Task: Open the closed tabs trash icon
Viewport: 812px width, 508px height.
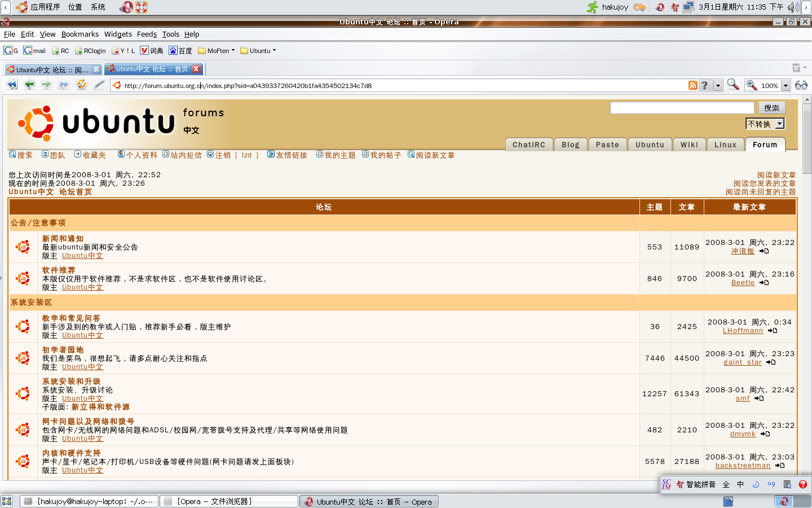Action: (x=796, y=68)
